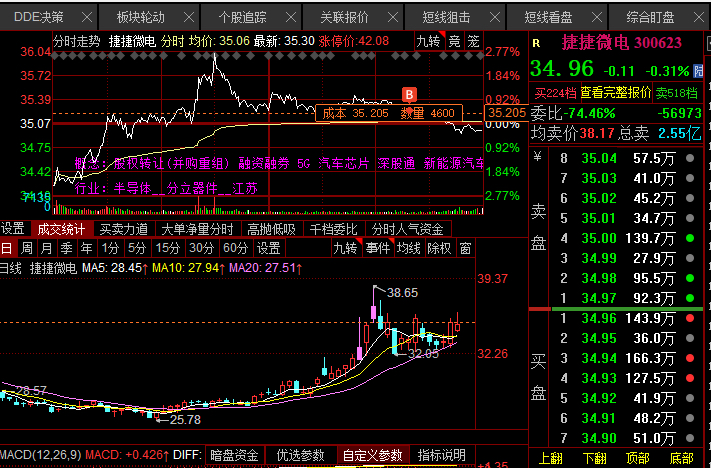Image resolution: width=711 pixels, height=468 pixels.
Task: Open the 高抛低吸 indicator tab
Action: pyautogui.click(x=272, y=229)
